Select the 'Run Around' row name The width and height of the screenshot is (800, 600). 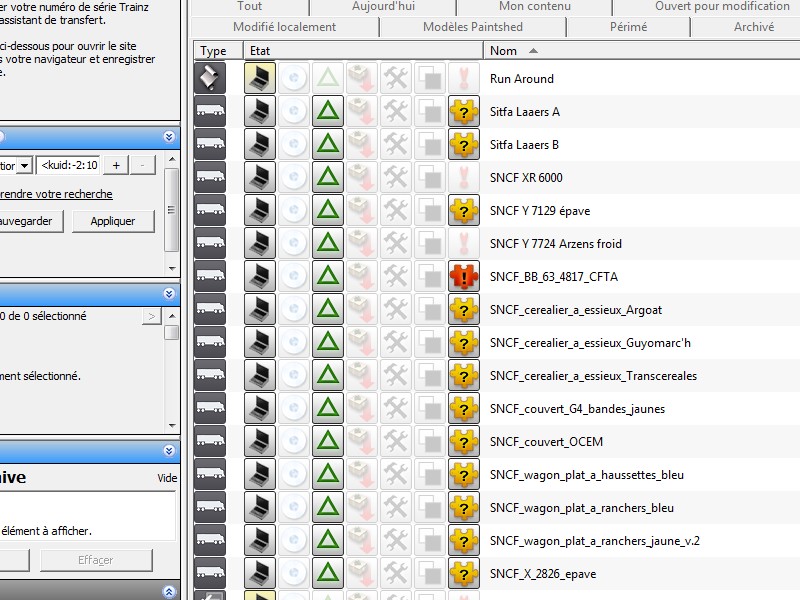tap(521, 79)
